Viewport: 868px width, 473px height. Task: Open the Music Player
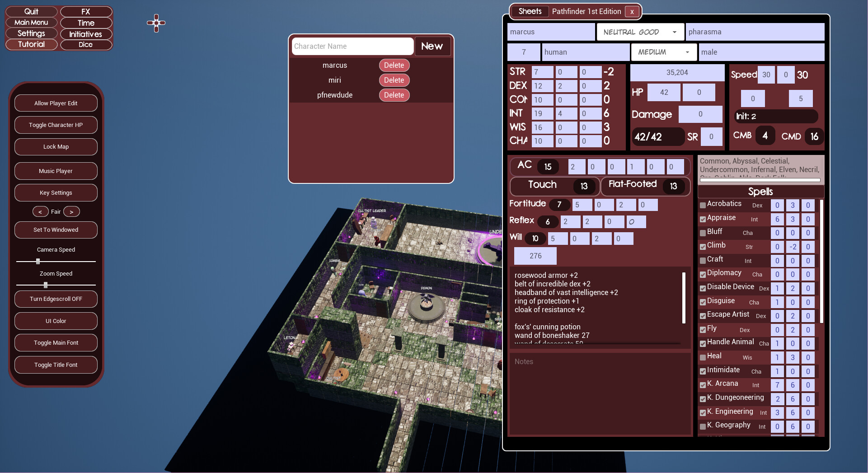click(56, 171)
